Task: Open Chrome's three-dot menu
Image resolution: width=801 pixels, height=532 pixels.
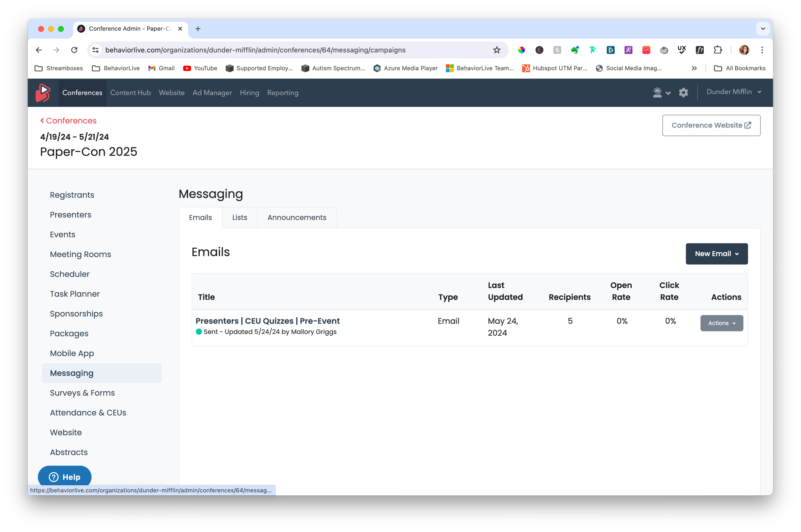Action: (762, 50)
